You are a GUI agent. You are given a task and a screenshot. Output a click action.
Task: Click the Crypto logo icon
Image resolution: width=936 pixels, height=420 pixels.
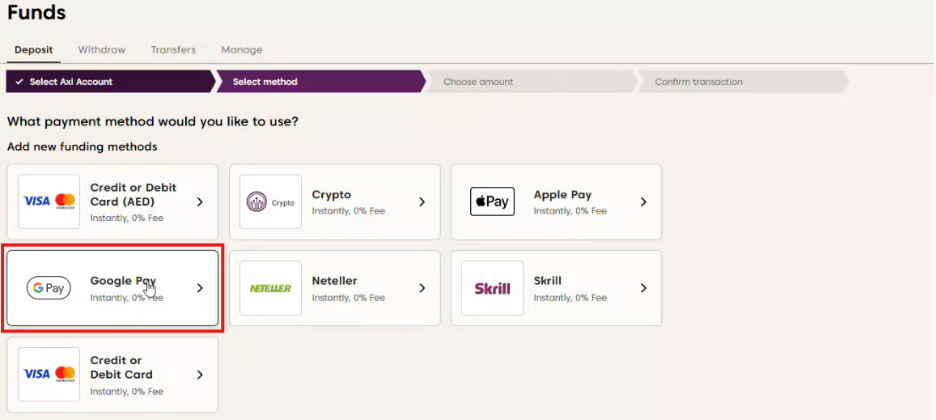click(271, 201)
